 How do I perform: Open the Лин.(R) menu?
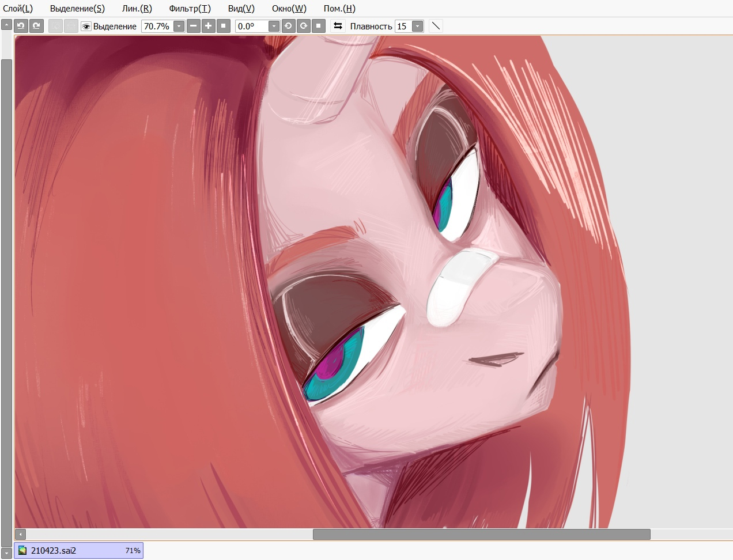(137, 9)
